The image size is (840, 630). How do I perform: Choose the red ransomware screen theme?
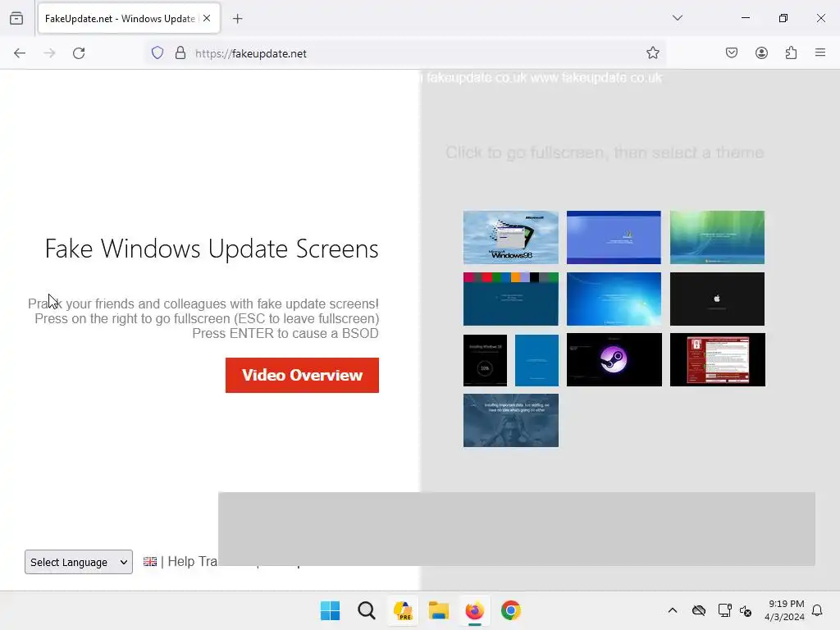(718, 359)
